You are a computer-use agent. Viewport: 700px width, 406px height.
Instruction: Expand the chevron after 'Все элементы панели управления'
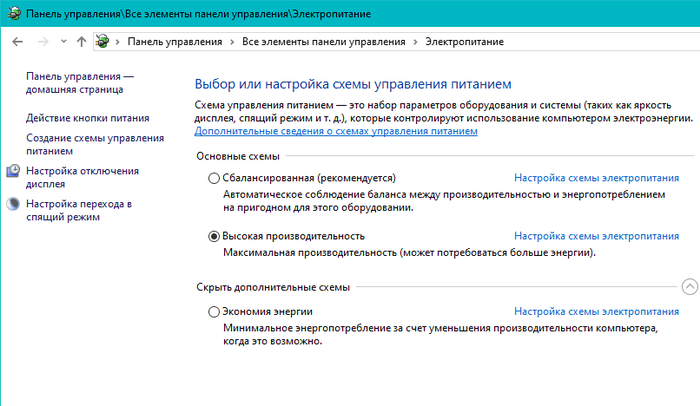pos(414,41)
